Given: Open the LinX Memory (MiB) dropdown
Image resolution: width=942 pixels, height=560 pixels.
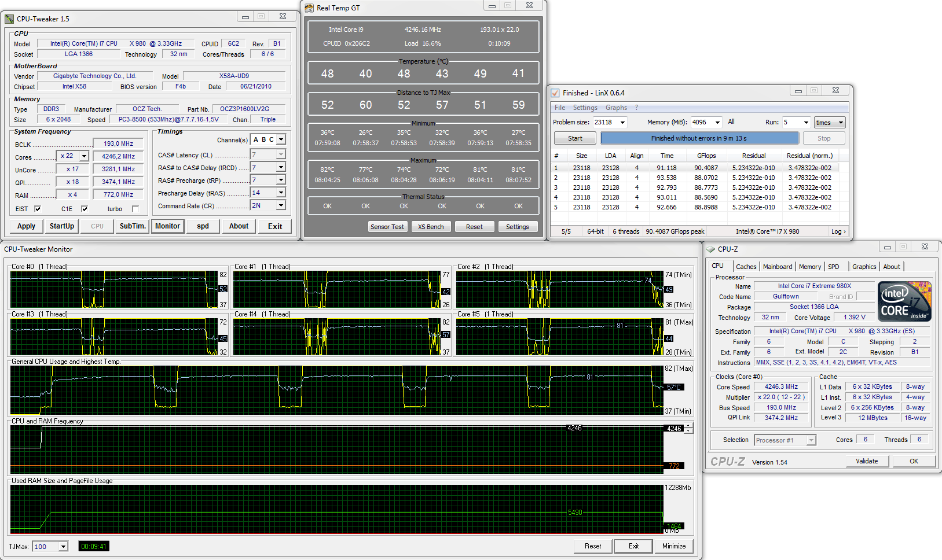Looking at the screenshot, I should [717, 122].
